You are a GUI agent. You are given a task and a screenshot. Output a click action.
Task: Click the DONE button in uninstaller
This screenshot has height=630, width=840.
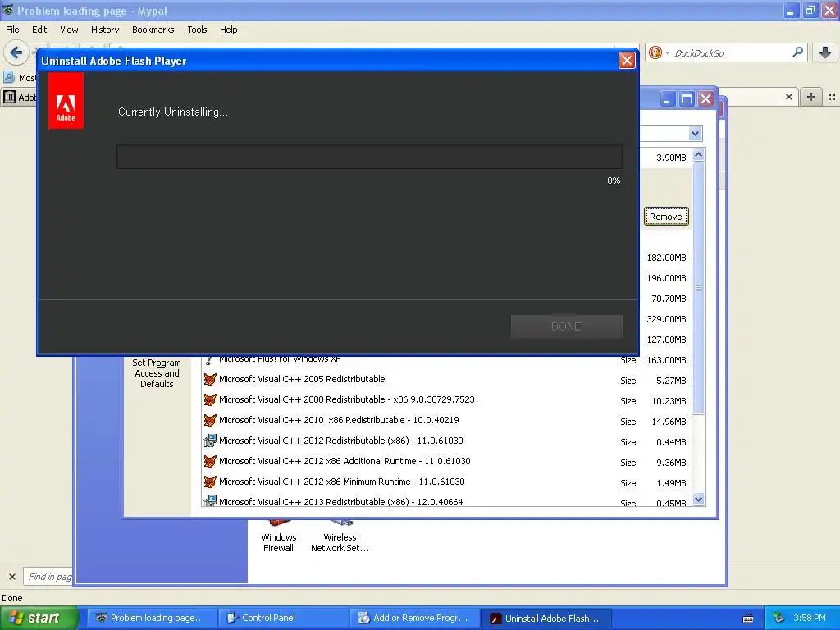click(x=566, y=326)
